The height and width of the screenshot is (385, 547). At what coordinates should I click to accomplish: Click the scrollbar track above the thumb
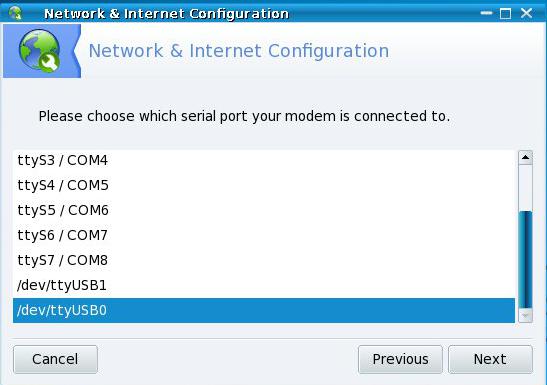(x=525, y=188)
